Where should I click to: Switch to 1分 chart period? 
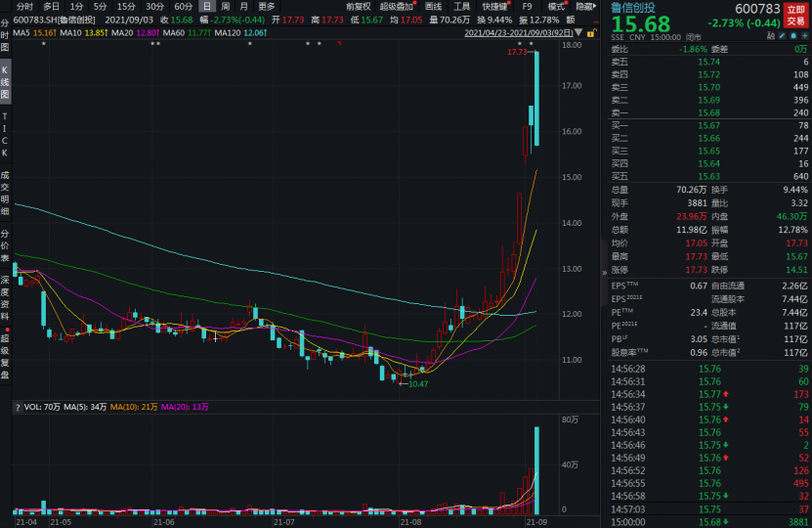pos(76,6)
